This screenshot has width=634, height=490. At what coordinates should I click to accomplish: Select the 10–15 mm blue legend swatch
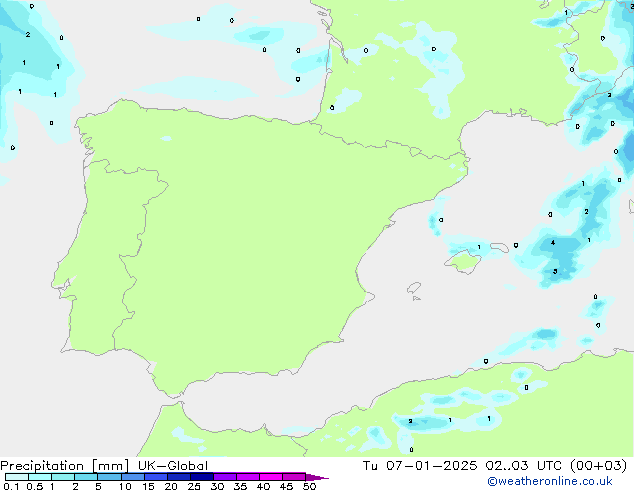(132, 477)
